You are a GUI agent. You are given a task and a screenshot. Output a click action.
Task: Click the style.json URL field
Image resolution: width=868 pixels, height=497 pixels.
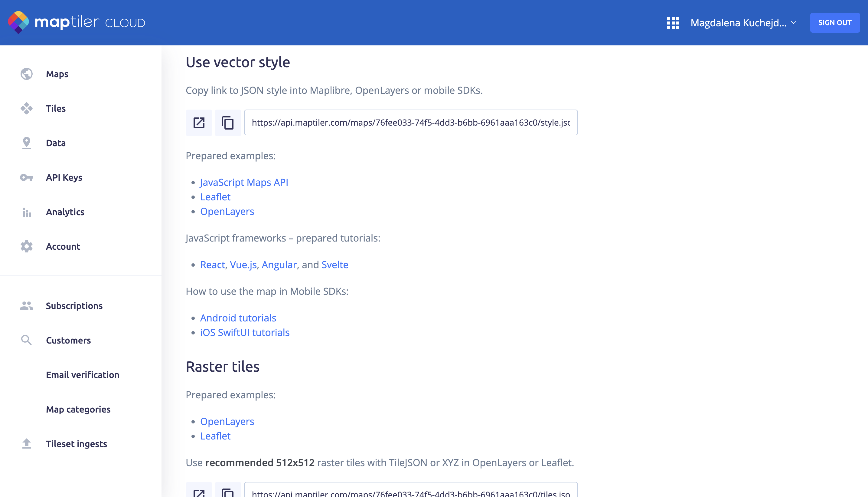click(x=411, y=123)
